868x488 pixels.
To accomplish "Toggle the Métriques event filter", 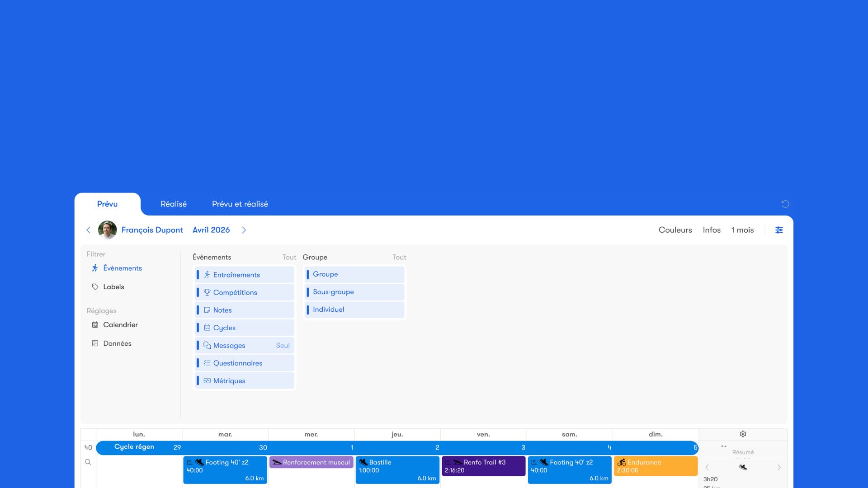I will [245, 380].
